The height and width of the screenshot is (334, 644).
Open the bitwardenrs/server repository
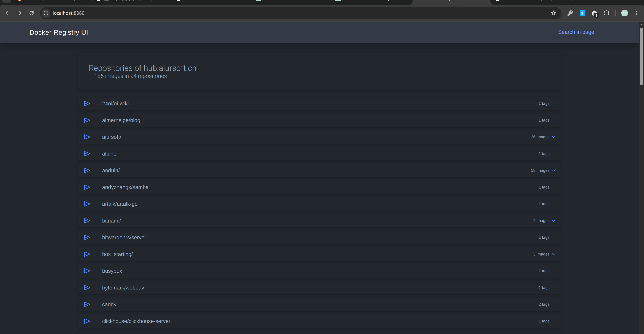(124, 237)
